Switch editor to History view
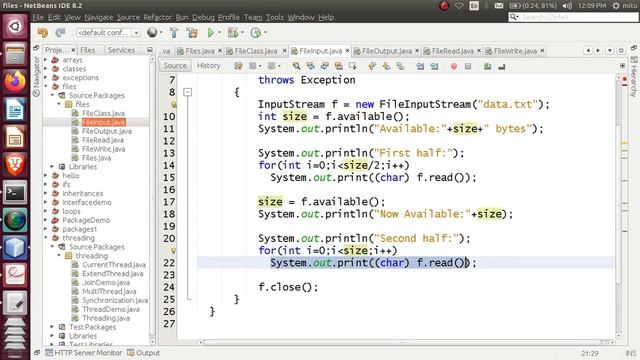 pyautogui.click(x=208, y=66)
